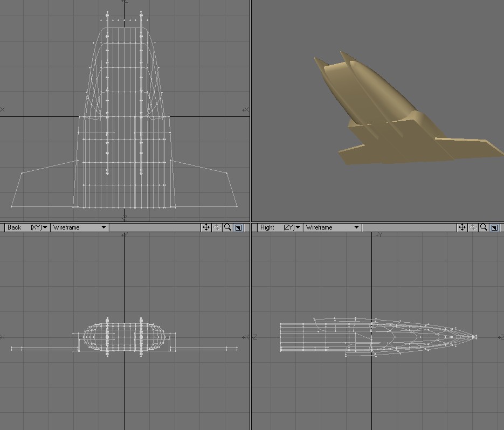Select the left wing tip corner in Top view
The height and width of the screenshot is (430, 504).
(12, 206)
